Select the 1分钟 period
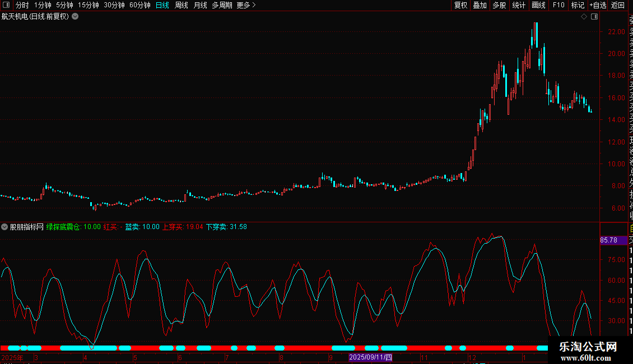 click(x=43, y=5)
